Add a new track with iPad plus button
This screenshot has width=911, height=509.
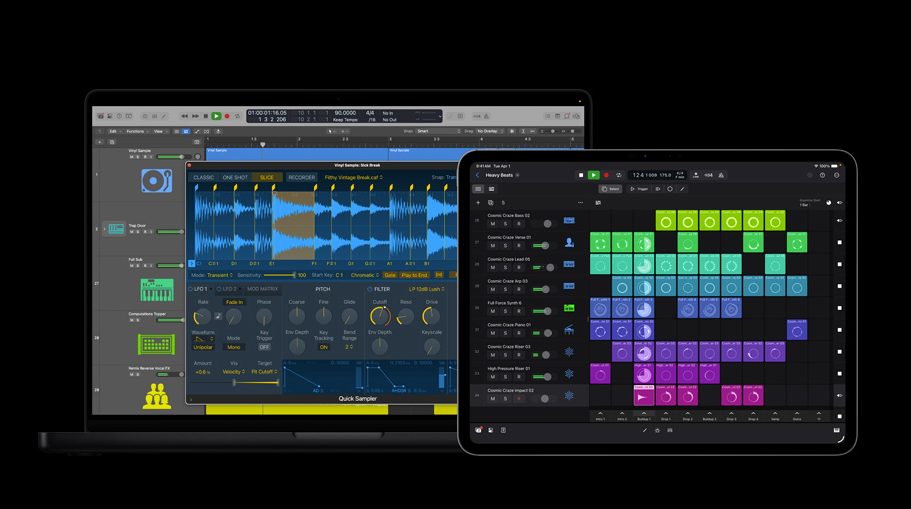click(478, 203)
